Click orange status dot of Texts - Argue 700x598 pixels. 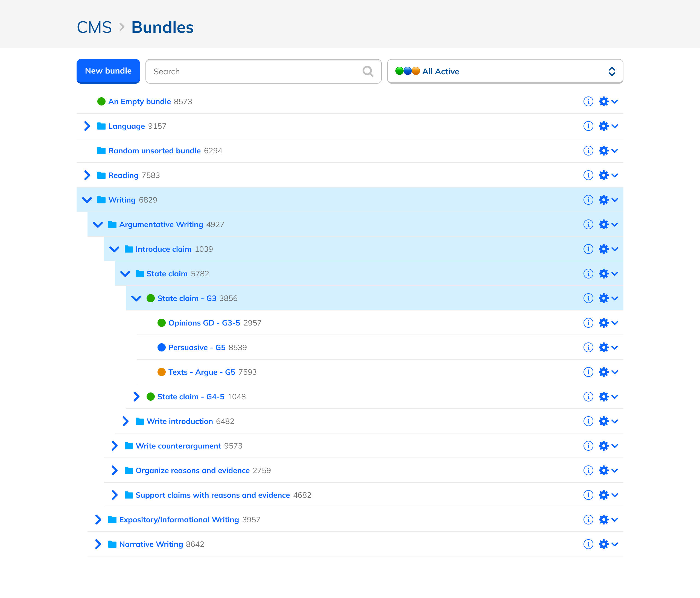pos(162,372)
